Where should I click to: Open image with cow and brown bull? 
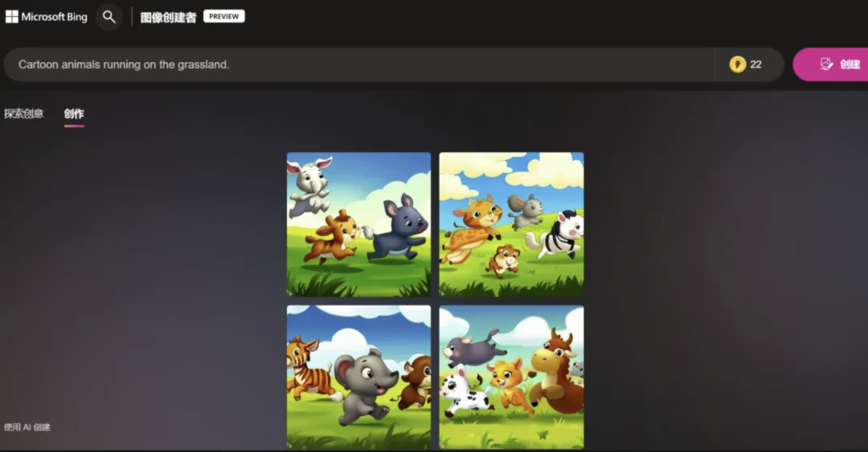point(511,377)
